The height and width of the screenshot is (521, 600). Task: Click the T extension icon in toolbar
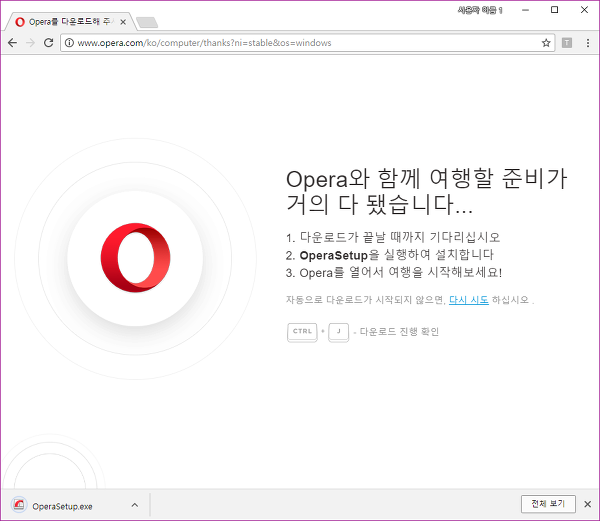click(x=567, y=43)
